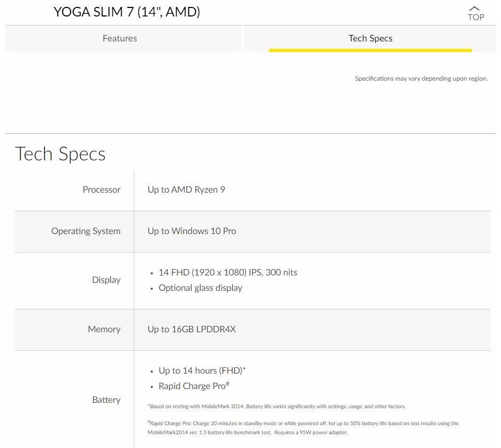Switch to the Features tab
Image resolution: width=501 pixels, height=448 pixels.
(120, 38)
